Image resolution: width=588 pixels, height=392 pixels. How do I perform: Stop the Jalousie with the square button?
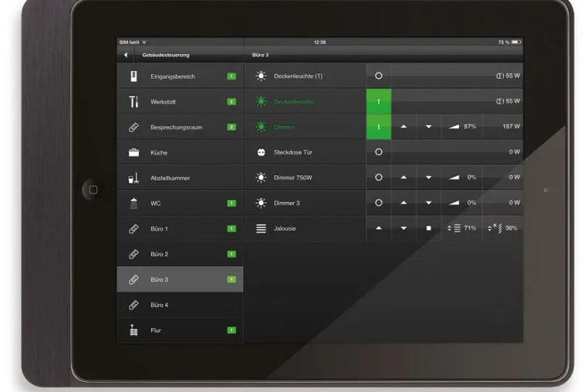[x=428, y=228]
